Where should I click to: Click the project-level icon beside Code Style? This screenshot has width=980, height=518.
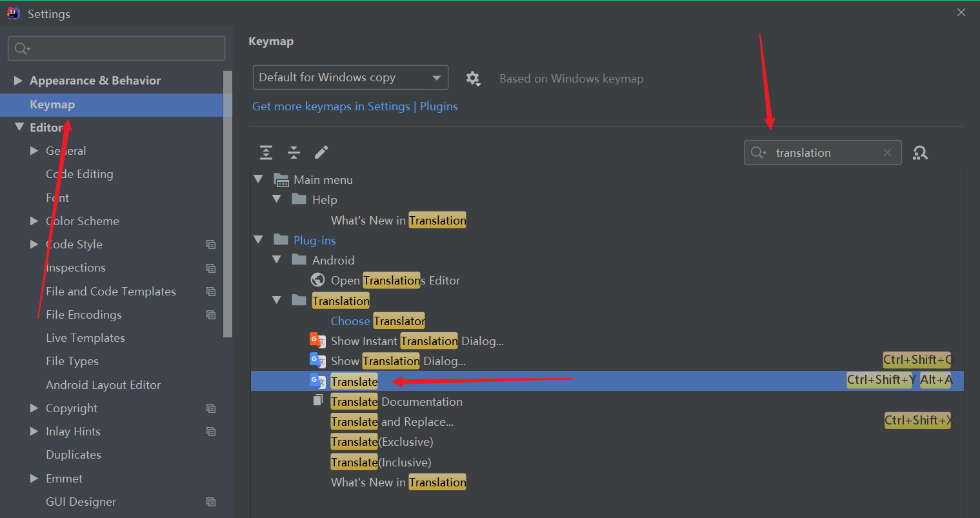tap(210, 244)
